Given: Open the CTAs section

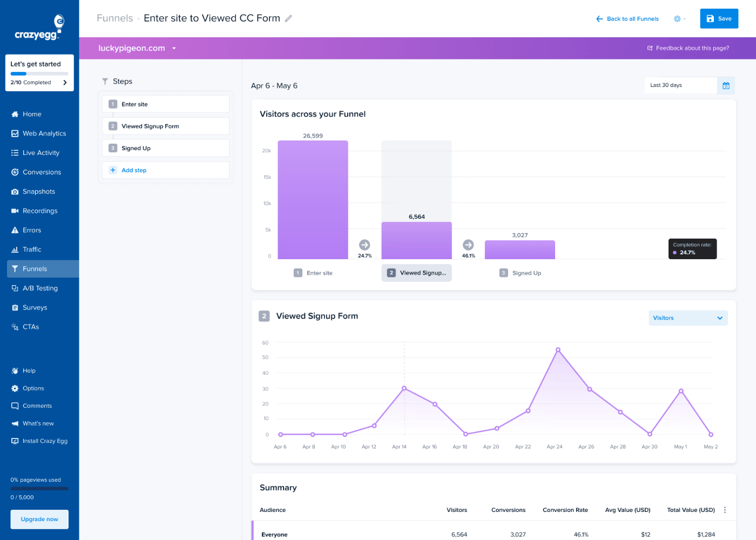Looking at the screenshot, I should [x=31, y=327].
